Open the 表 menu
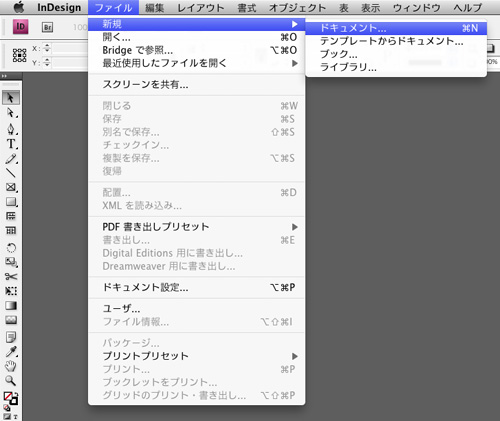500x421 pixels. pos(344,8)
